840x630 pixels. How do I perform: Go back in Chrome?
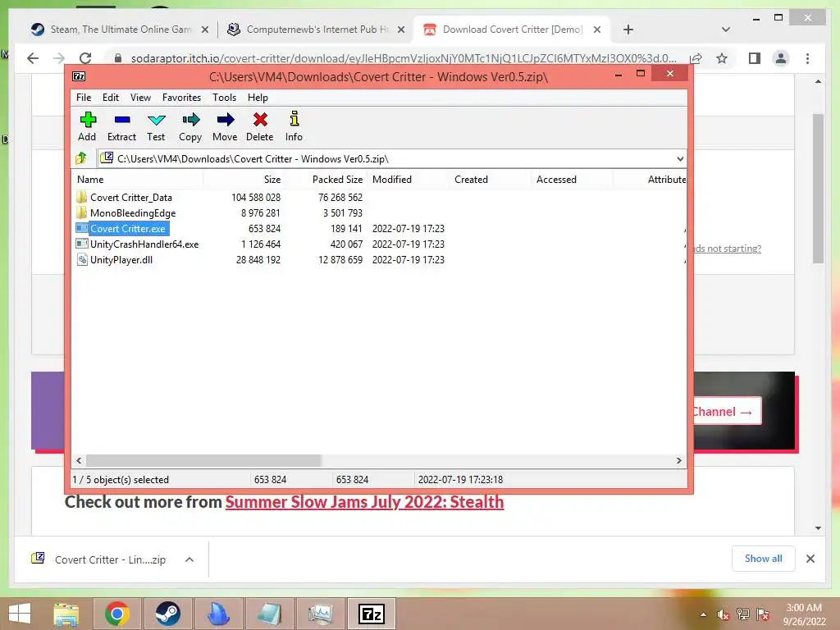[x=33, y=58]
